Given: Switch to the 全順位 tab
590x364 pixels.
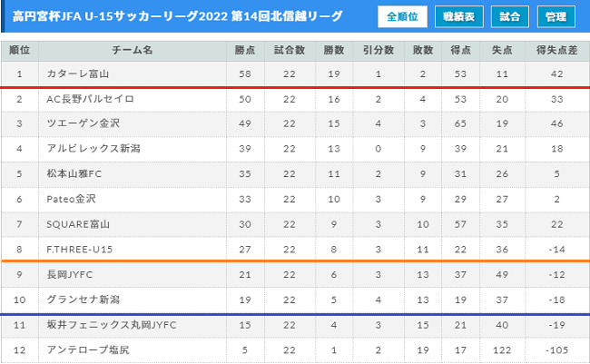Looking at the screenshot, I should (x=402, y=16).
